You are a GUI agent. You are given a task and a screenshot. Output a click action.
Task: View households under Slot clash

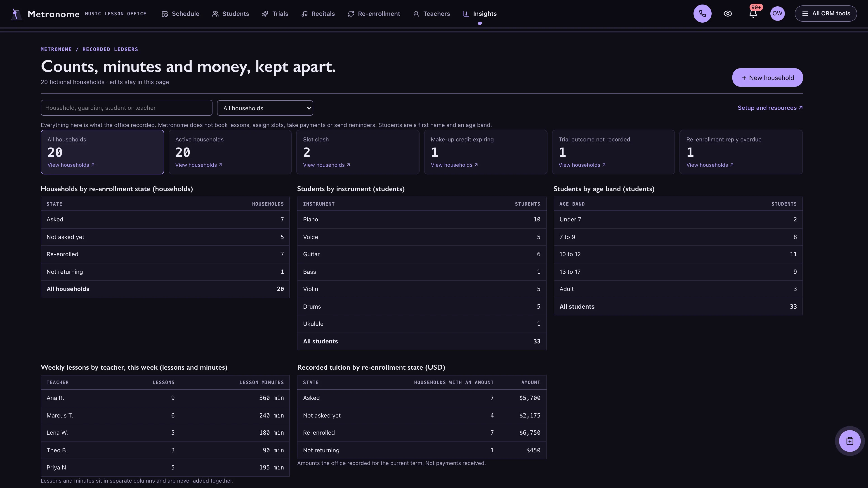[326, 165]
